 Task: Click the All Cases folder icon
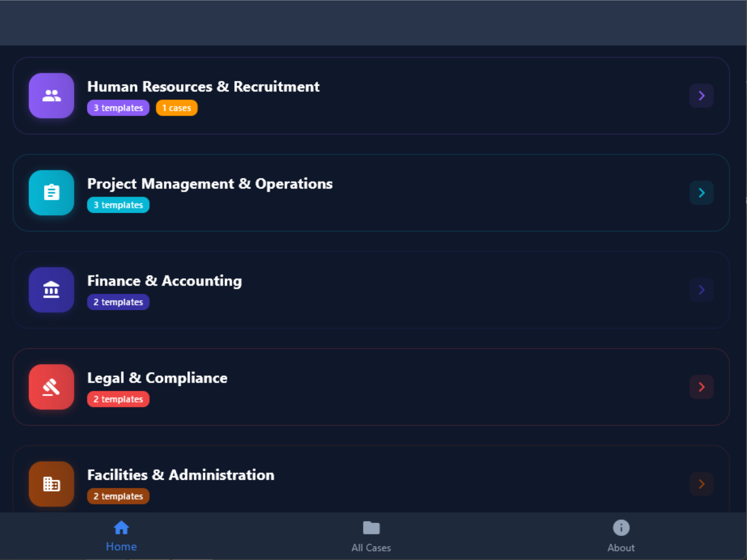371,528
